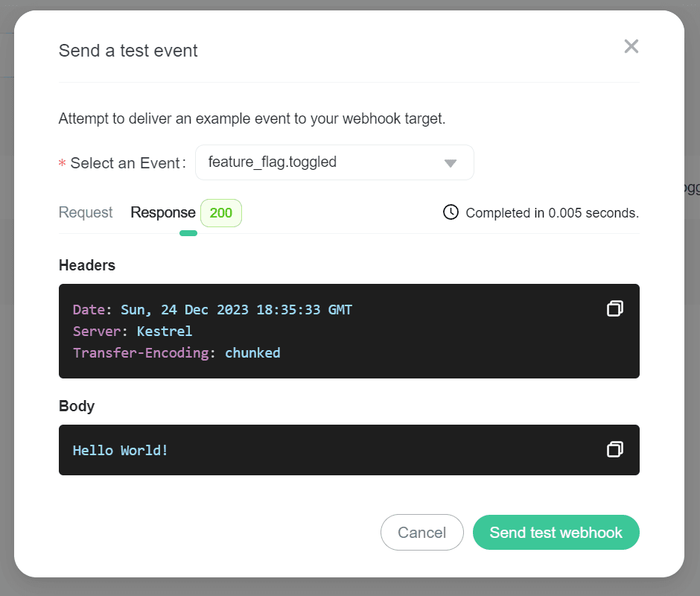Click the 'Completed in 0.005 seconds' text
This screenshot has width=700, height=596.
552,213
